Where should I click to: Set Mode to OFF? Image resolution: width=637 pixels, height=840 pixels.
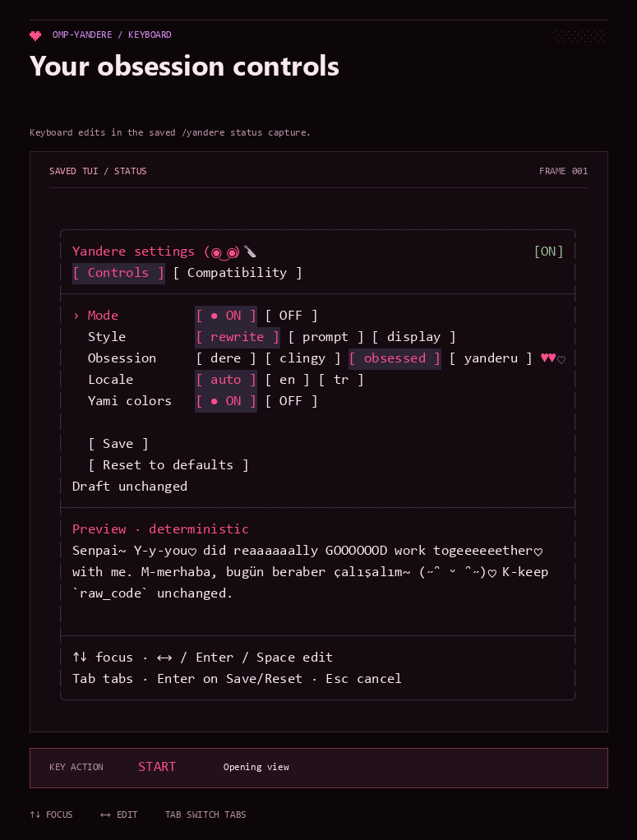pyautogui.click(x=291, y=316)
